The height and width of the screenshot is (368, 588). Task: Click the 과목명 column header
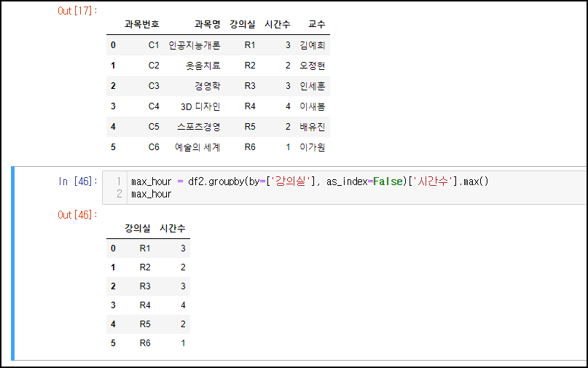(208, 24)
